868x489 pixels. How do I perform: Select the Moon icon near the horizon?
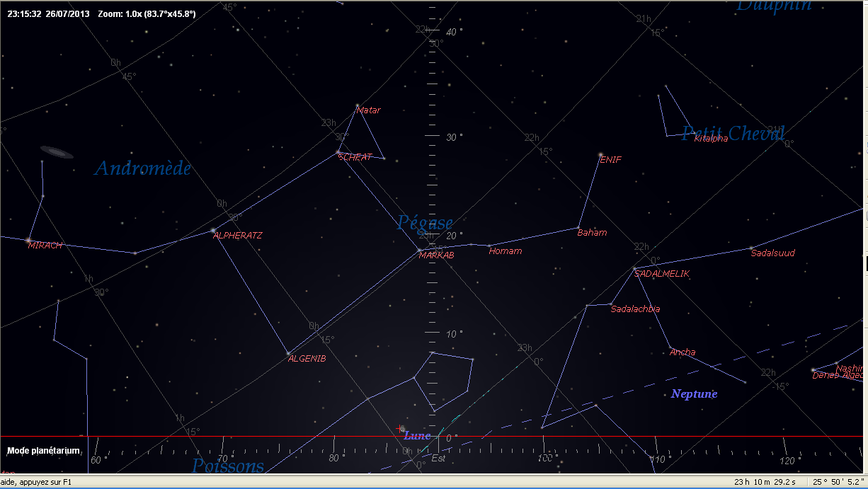point(401,429)
